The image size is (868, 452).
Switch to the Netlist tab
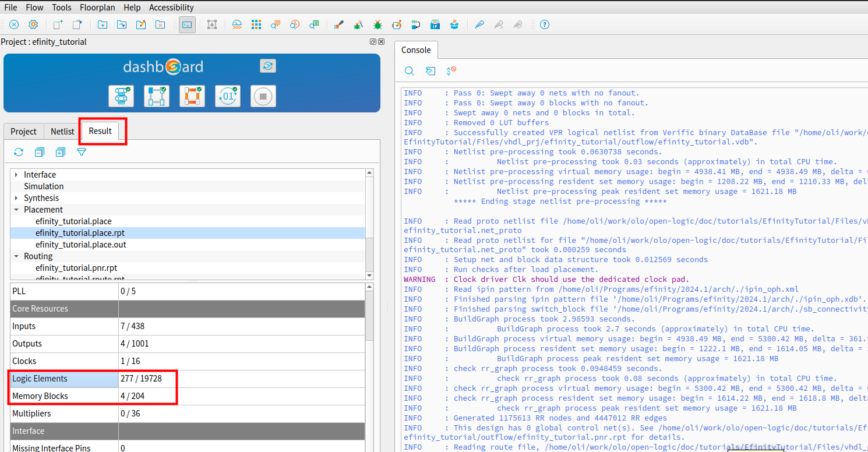tap(62, 132)
